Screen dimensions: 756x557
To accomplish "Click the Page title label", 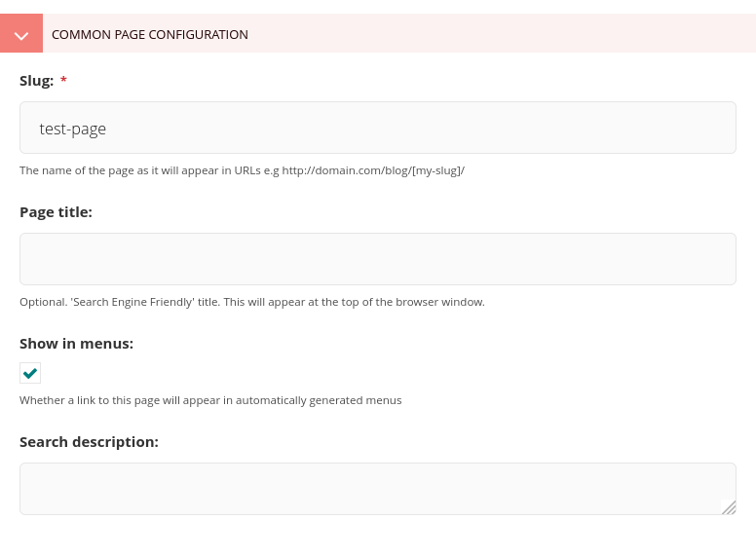I will pos(56,211).
